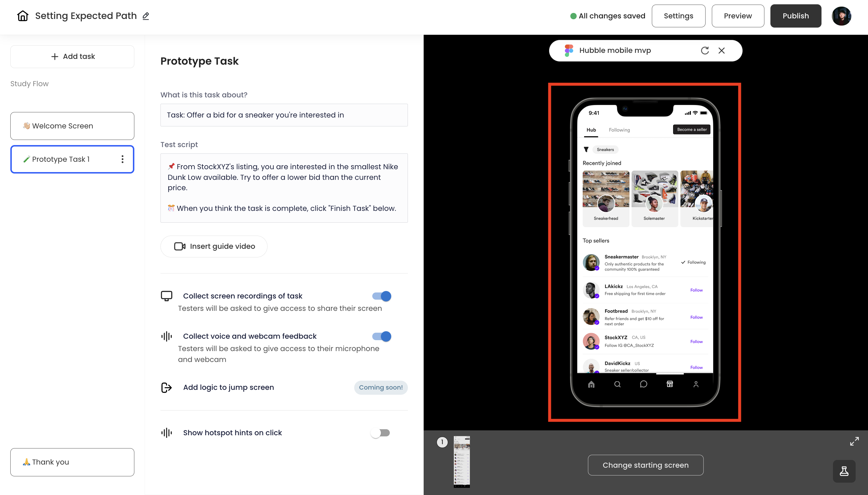The image size is (868, 495).
Task: Click the Figma logo icon
Action: point(569,51)
